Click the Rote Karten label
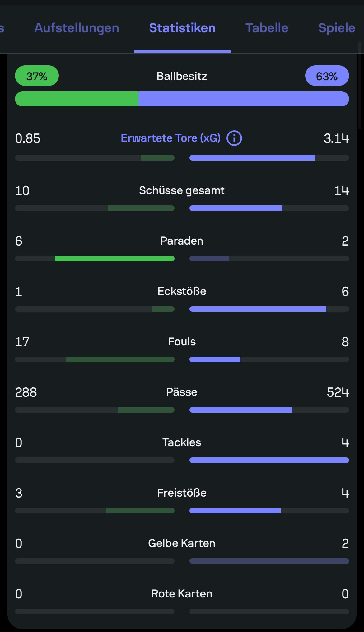The height and width of the screenshot is (632, 364). click(x=182, y=594)
